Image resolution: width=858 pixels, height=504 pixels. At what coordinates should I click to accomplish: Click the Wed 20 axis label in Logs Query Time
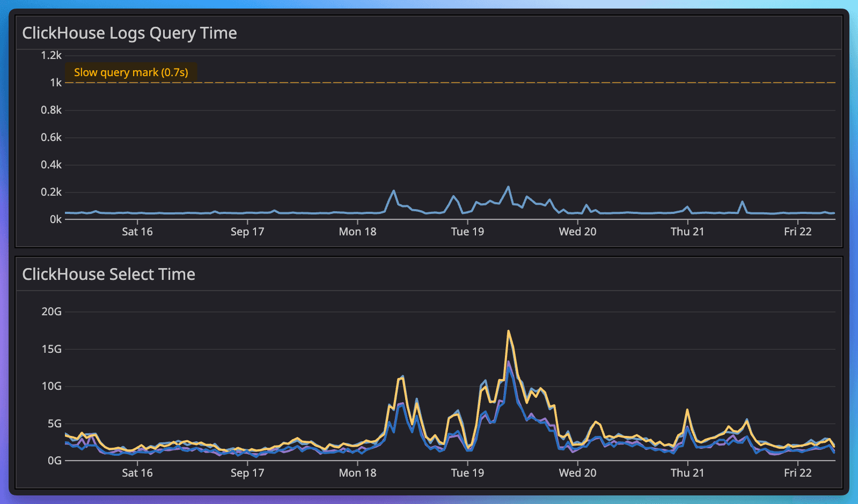(577, 232)
